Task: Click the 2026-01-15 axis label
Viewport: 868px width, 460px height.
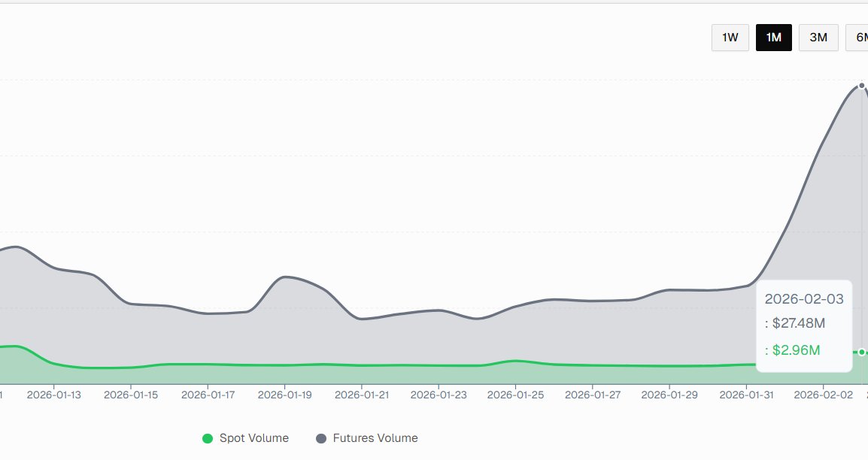Action: (131, 395)
